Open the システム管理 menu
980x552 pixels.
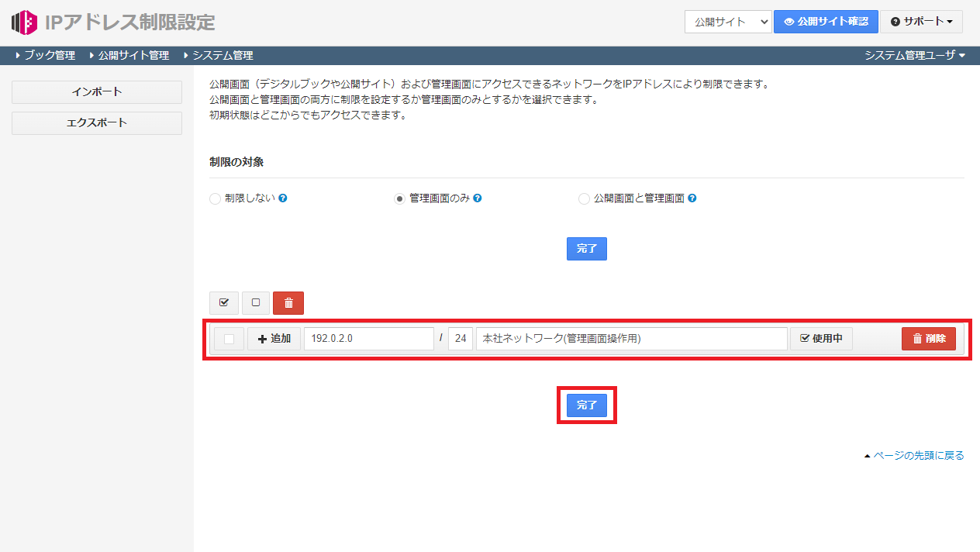click(218, 55)
